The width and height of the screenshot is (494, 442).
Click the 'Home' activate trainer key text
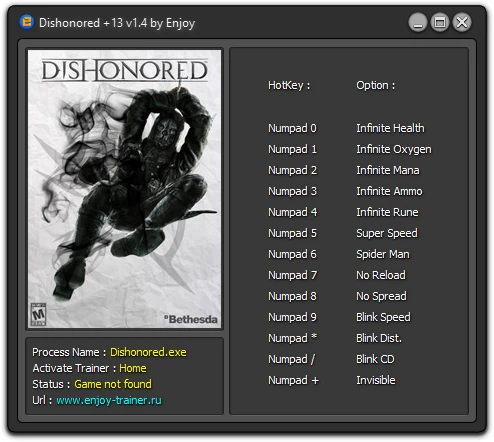[133, 368]
